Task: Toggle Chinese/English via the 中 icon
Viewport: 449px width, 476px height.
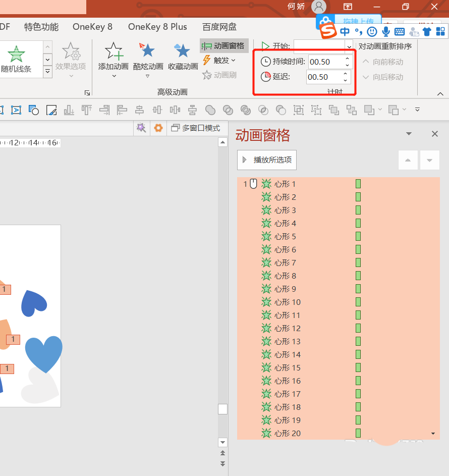Action: (x=344, y=31)
